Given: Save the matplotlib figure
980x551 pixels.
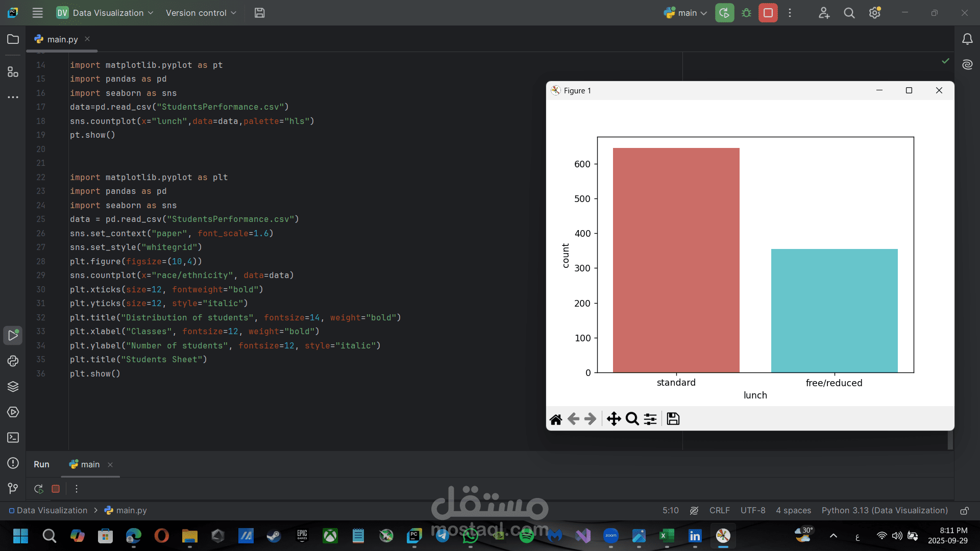Looking at the screenshot, I should (673, 419).
